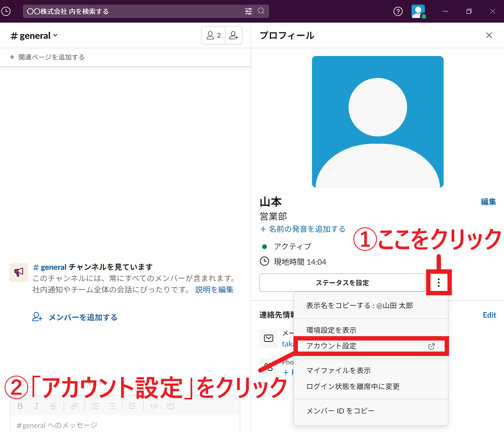Insert a link in the message composer
This screenshot has width=504, height=432.
point(74,406)
